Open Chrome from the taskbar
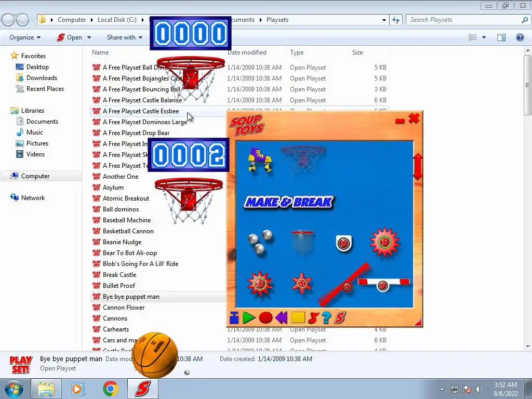This screenshot has width=532, height=399. (110, 389)
